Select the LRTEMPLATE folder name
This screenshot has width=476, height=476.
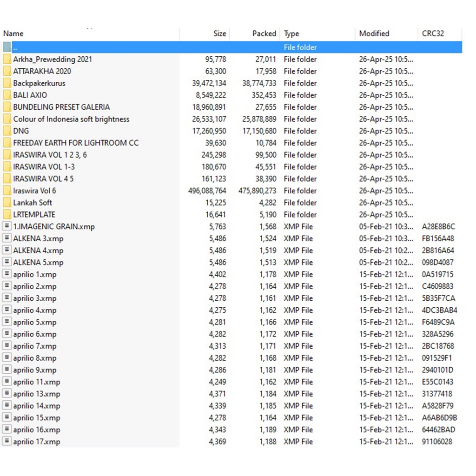pos(34,215)
